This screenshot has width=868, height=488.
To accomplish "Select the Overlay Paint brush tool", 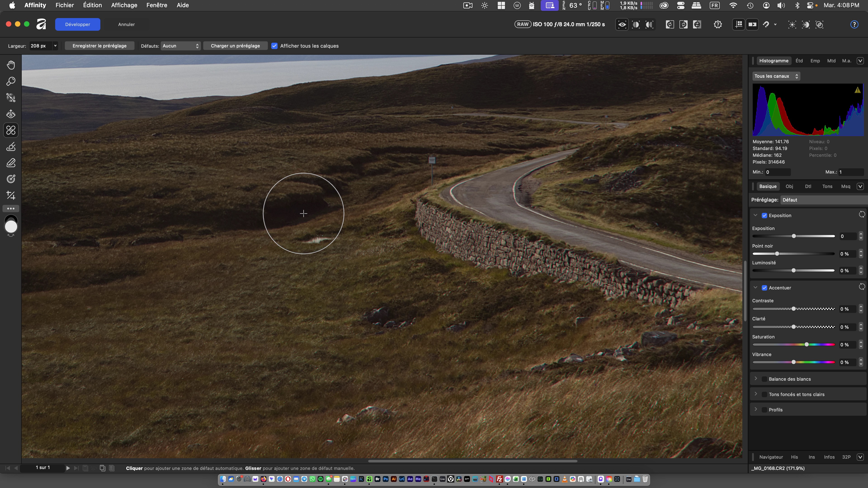I will pyautogui.click(x=11, y=147).
